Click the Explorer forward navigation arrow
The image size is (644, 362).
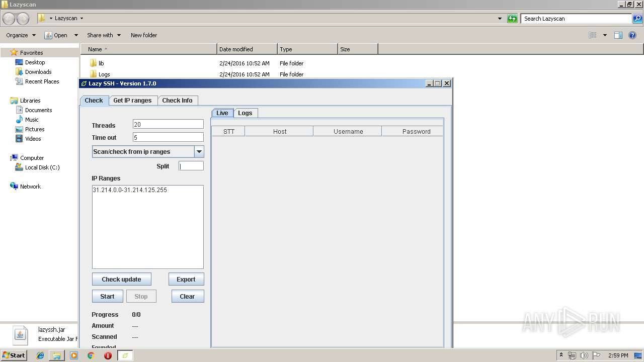tap(23, 19)
